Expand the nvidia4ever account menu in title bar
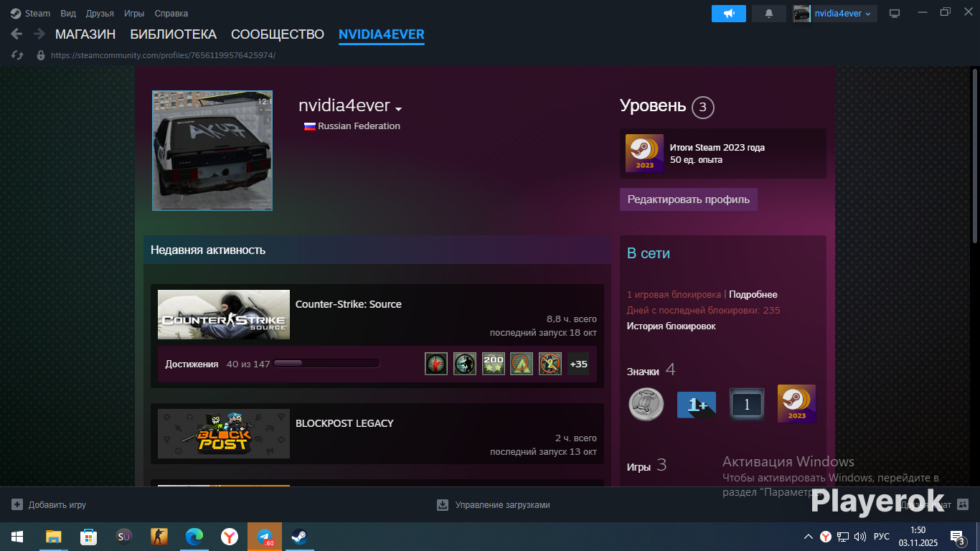980x551 pixels. [x=835, y=14]
